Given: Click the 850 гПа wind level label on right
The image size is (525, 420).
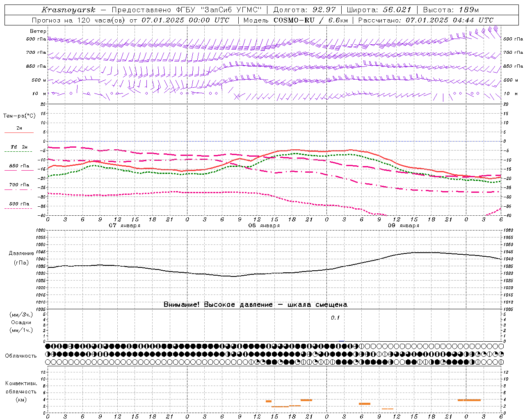Looking at the screenshot, I should 513,66.
